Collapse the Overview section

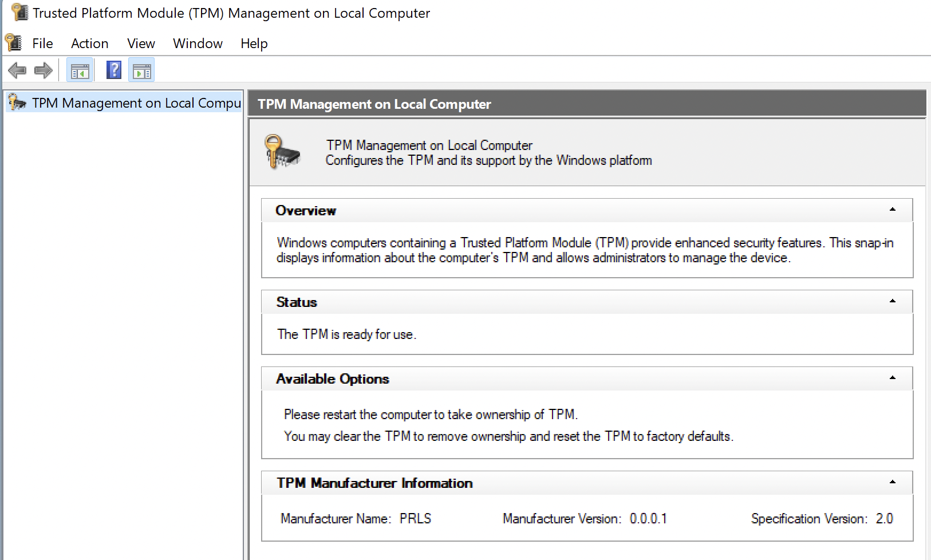[x=892, y=210]
